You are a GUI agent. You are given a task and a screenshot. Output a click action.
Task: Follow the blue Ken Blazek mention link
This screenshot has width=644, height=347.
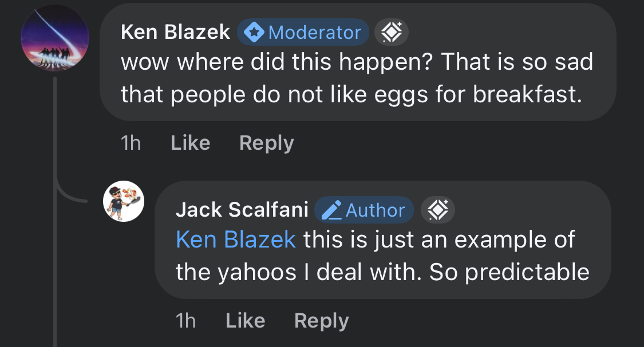pyautogui.click(x=236, y=240)
